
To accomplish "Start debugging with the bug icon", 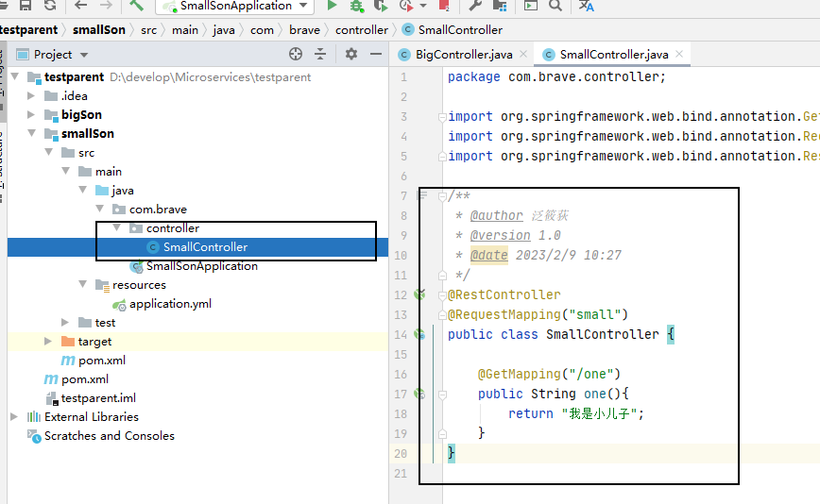I will click(x=356, y=6).
